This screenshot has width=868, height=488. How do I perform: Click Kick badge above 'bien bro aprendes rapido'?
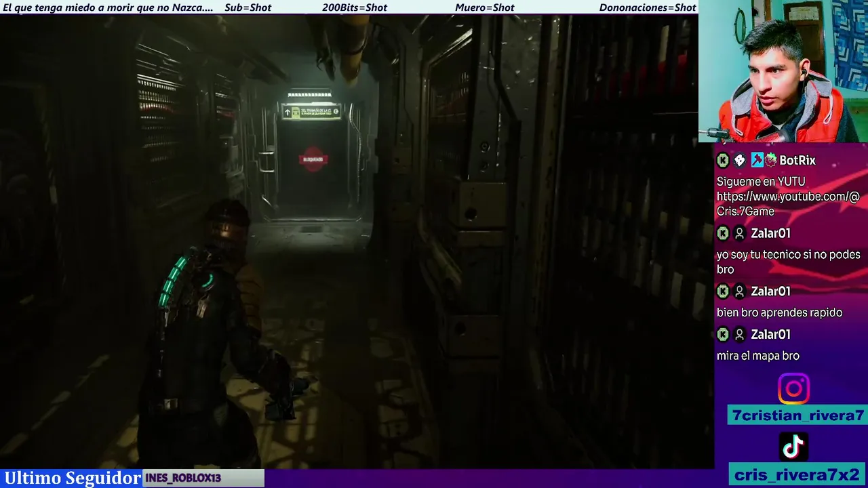tap(723, 291)
